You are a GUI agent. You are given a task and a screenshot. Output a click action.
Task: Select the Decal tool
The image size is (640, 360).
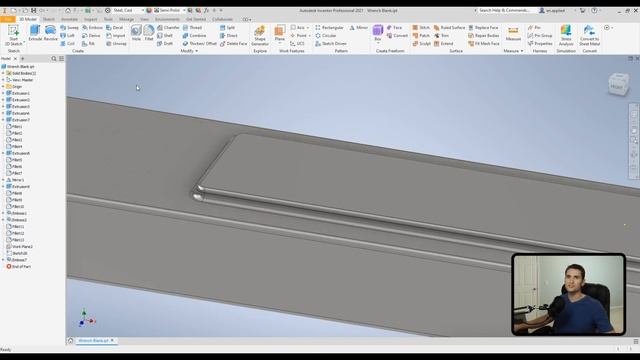[x=115, y=28]
